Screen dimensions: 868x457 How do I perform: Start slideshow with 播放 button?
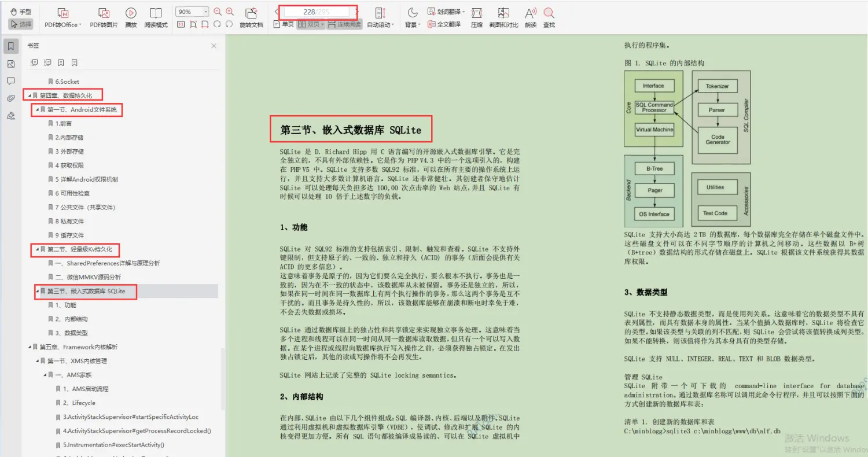point(131,18)
